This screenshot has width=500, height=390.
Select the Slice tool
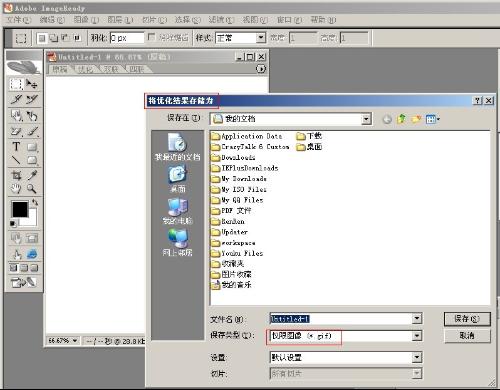16,99
